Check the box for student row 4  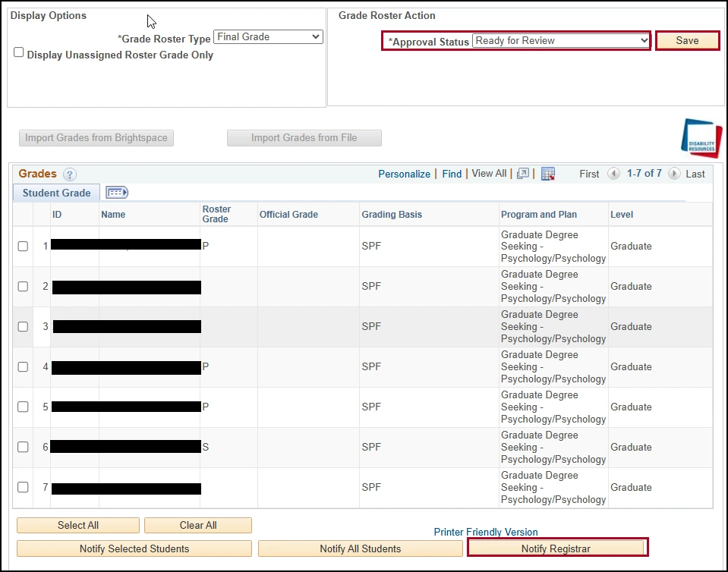pyautogui.click(x=23, y=367)
